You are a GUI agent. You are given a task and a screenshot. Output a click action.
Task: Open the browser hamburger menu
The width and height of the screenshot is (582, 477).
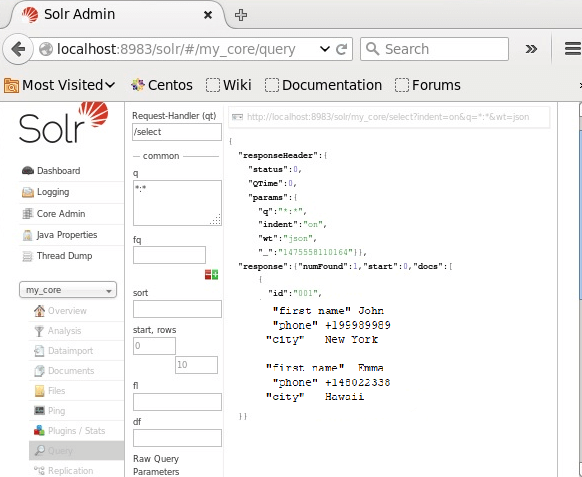(x=573, y=49)
